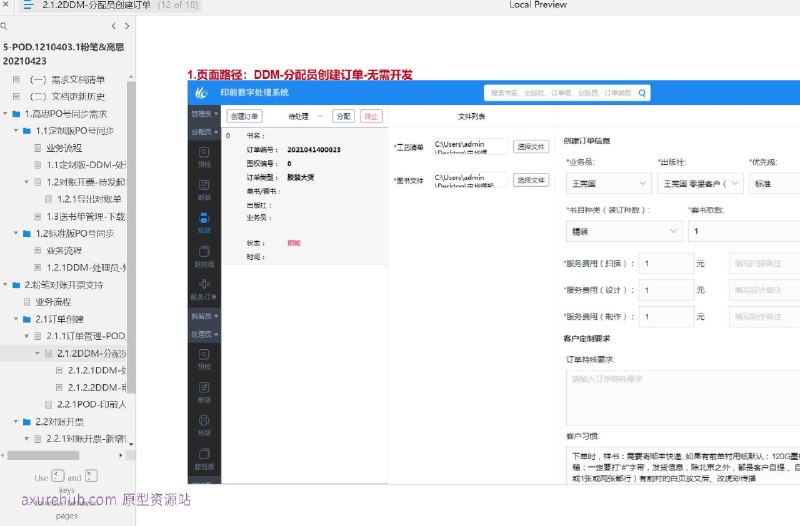800x526 pixels.
Task: Click the 印前数字处理系统 logo icon
Action: tap(202, 92)
